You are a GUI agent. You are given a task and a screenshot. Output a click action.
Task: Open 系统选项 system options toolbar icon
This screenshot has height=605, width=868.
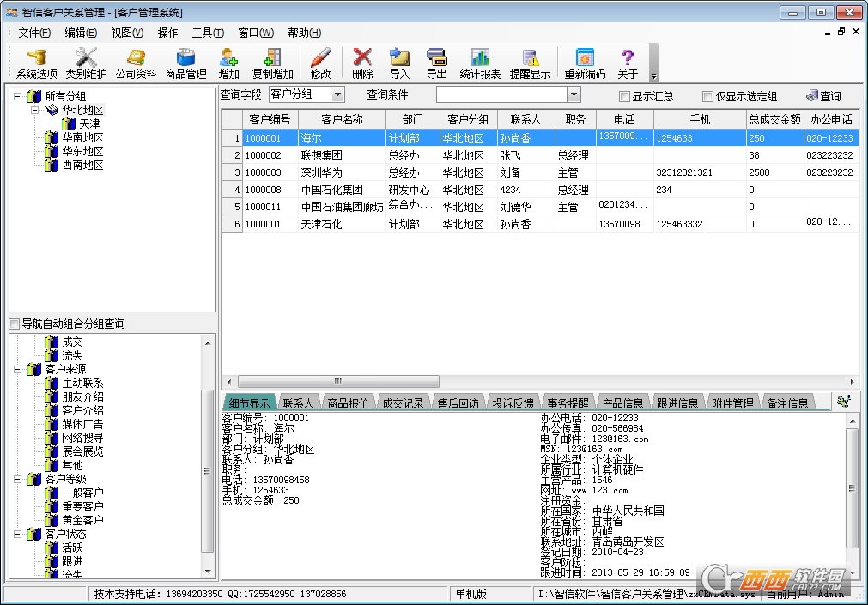click(37, 64)
